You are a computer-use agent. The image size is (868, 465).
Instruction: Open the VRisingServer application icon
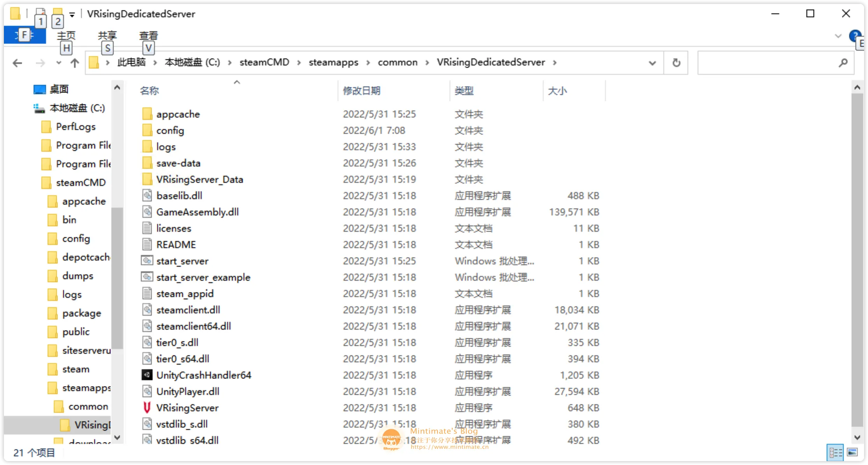[147, 407]
